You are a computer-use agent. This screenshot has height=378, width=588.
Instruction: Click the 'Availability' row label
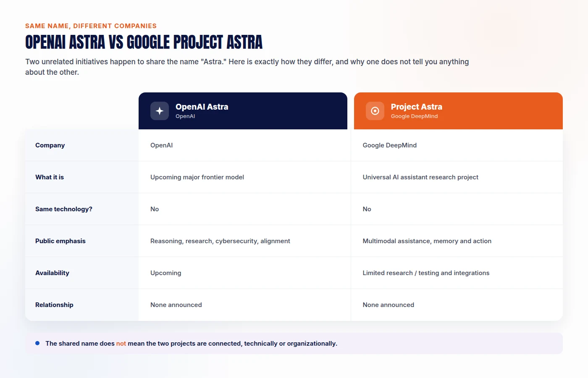click(x=52, y=273)
